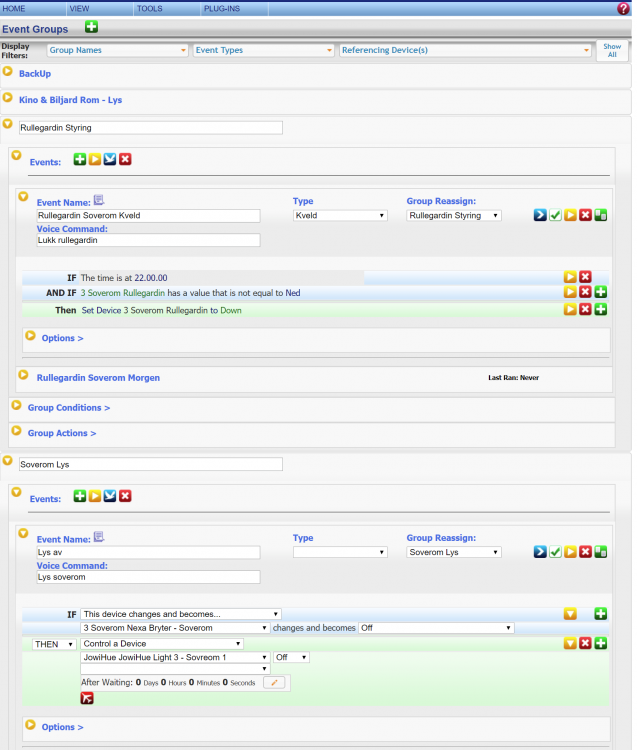
Task: Click the notes icon beside Rullegardin Soverom Kveld's Event Name
Action: pos(99,200)
